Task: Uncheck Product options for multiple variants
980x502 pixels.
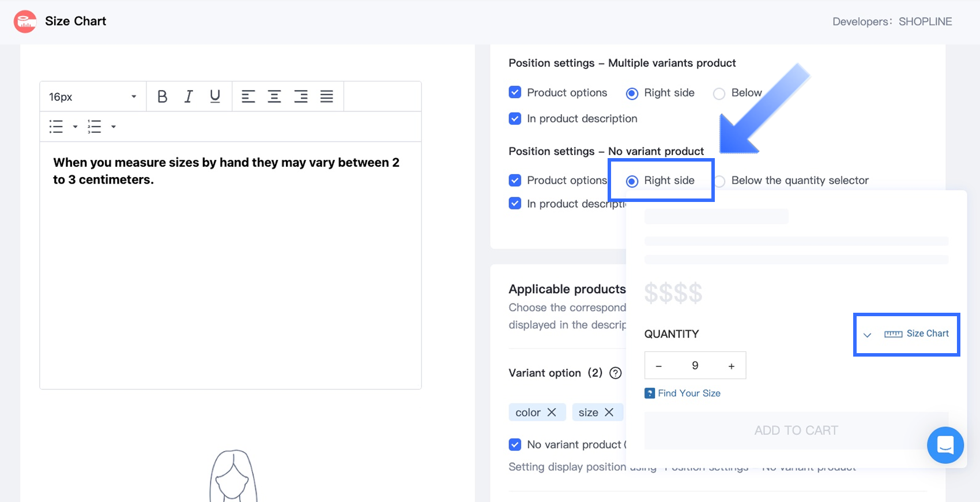Action: 515,92
